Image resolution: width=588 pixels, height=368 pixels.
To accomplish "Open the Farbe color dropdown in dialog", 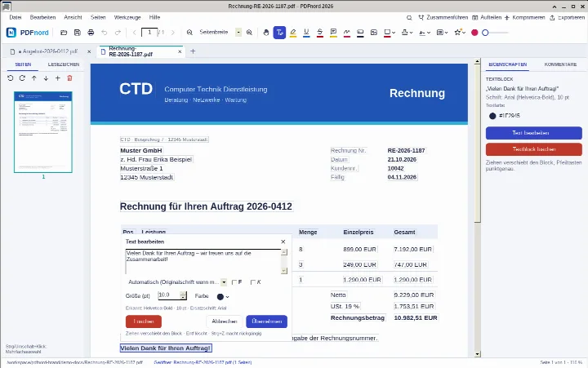I will 223,296.
